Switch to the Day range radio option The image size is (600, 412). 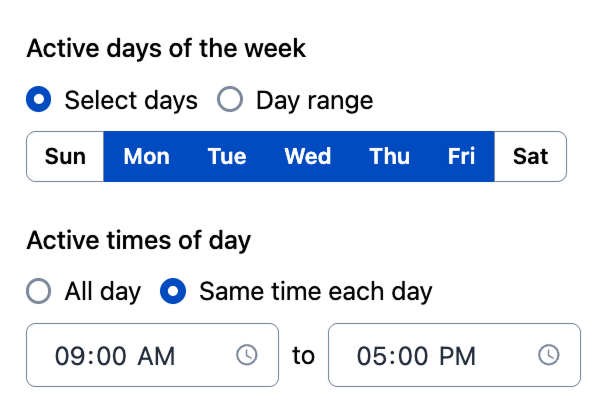pyautogui.click(x=230, y=99)
